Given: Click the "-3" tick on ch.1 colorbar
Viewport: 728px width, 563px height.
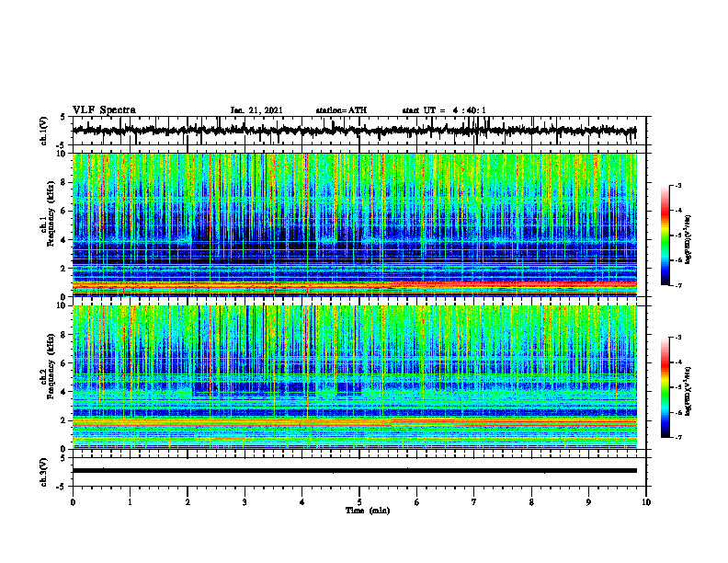Looking at the screenshot, I should (x=678, y=186).
